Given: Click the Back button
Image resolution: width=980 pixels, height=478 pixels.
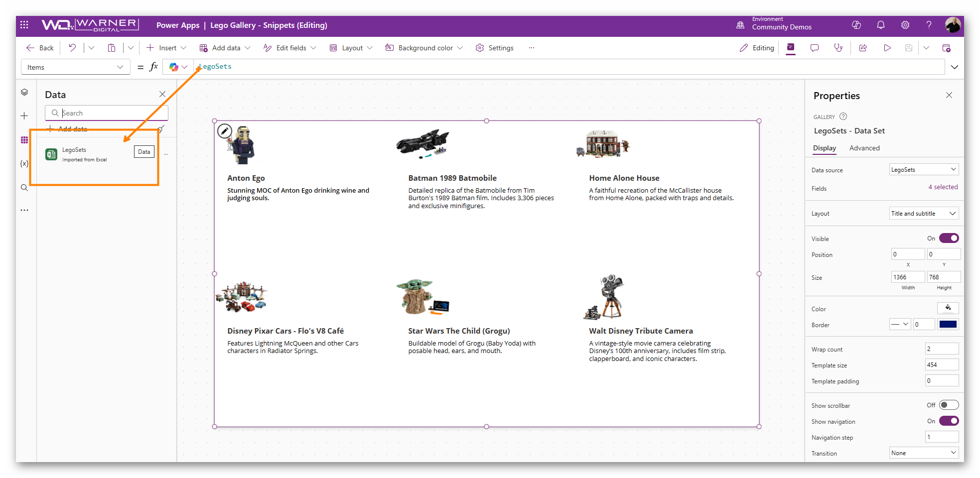Looking at the screenshot, I should pyautogui.click(x=40, y=48).
